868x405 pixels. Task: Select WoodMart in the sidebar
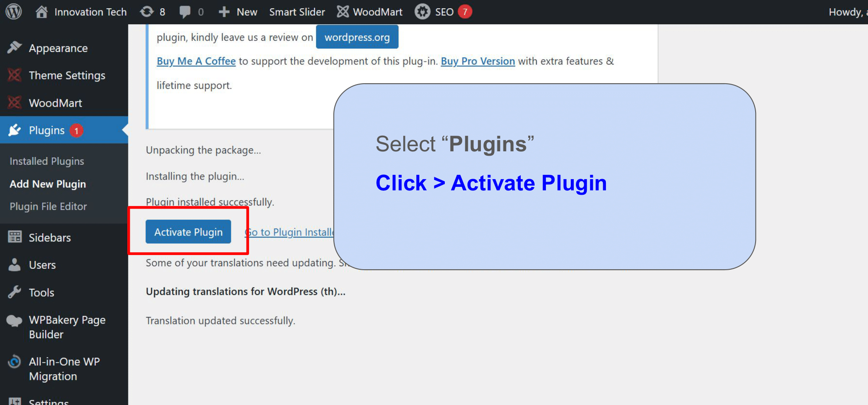(x=56, y=103)
